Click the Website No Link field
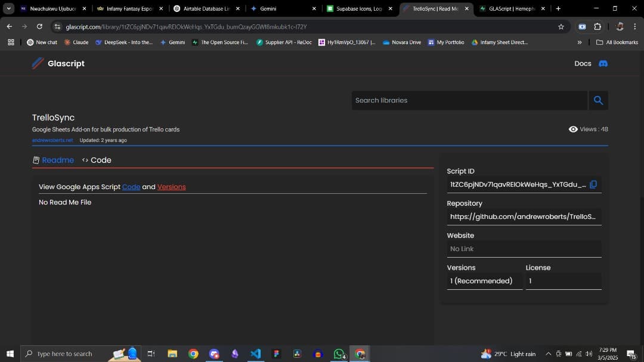This screenshot has height=362, width=644. coord(524,249)
